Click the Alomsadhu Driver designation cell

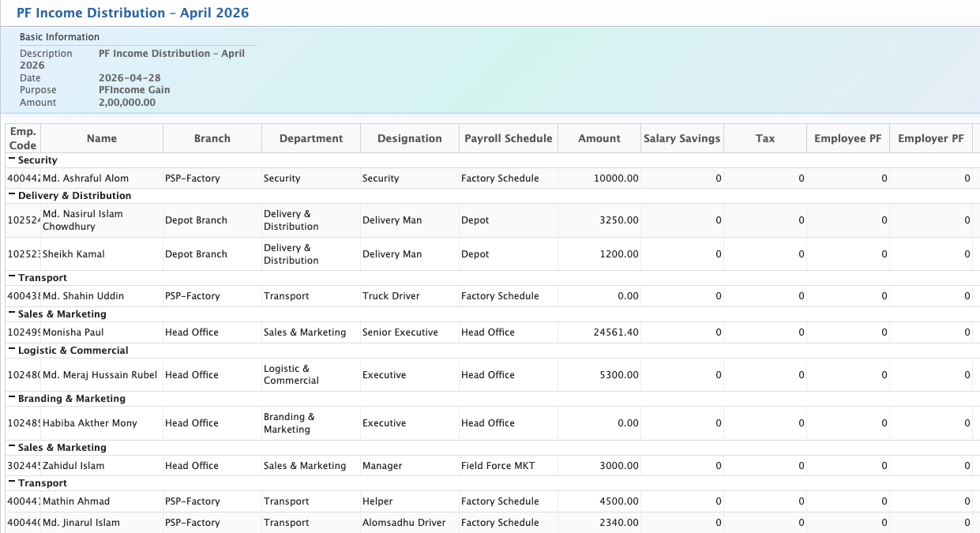404,523
